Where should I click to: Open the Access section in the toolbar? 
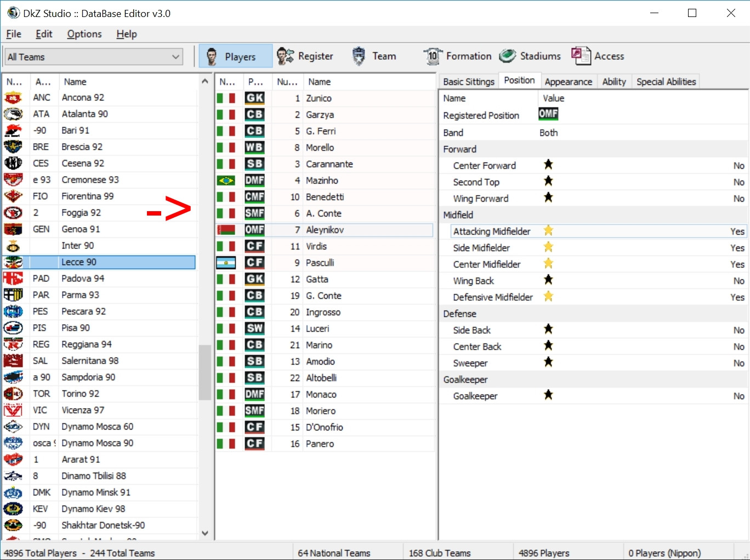point(598,56)
